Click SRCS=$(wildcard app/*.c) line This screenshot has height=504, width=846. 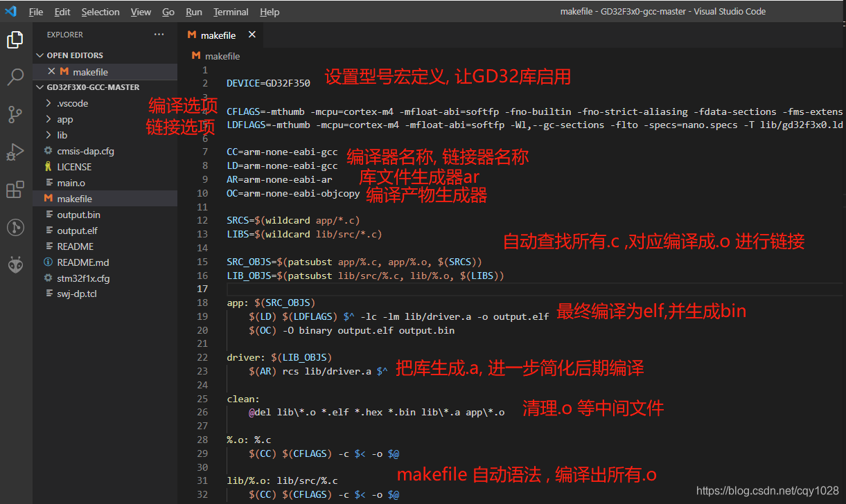tap(293, 221)
